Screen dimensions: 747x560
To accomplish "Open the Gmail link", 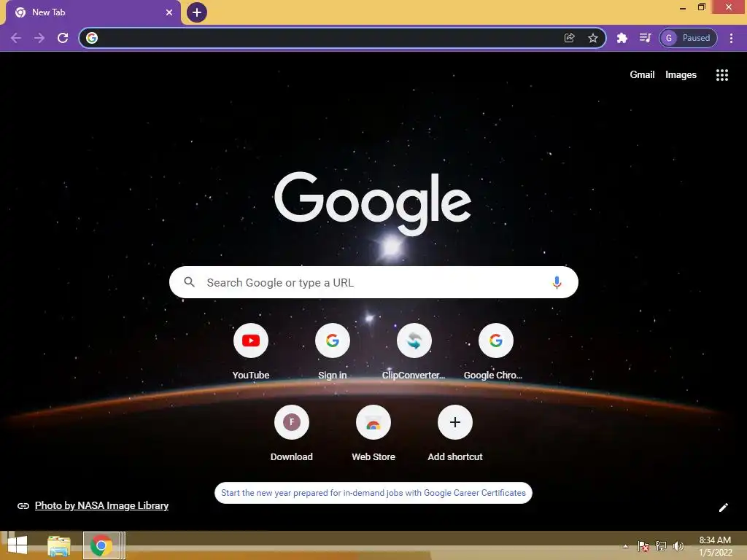I will [642, 75].
